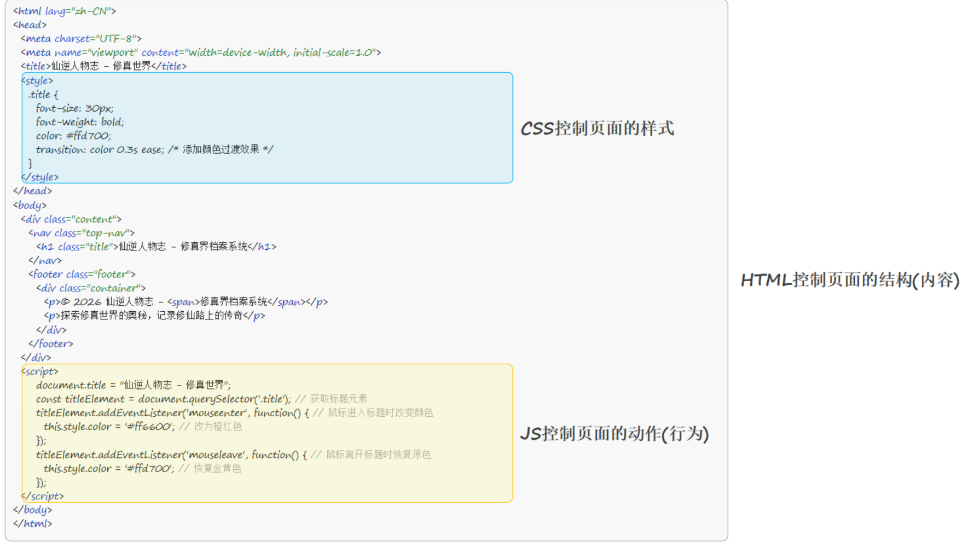Select the '.title {' selector line

(43, 94)
